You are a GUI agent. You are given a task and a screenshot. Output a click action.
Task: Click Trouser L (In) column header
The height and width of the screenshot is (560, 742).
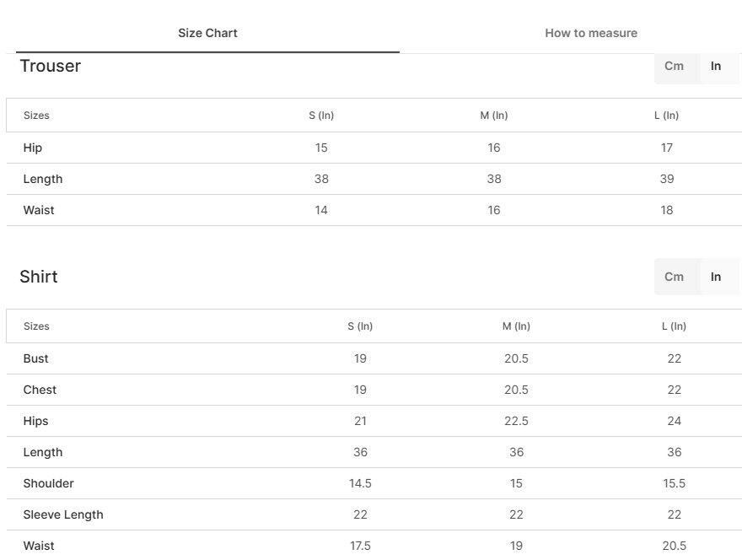click(x=666, y=116)
